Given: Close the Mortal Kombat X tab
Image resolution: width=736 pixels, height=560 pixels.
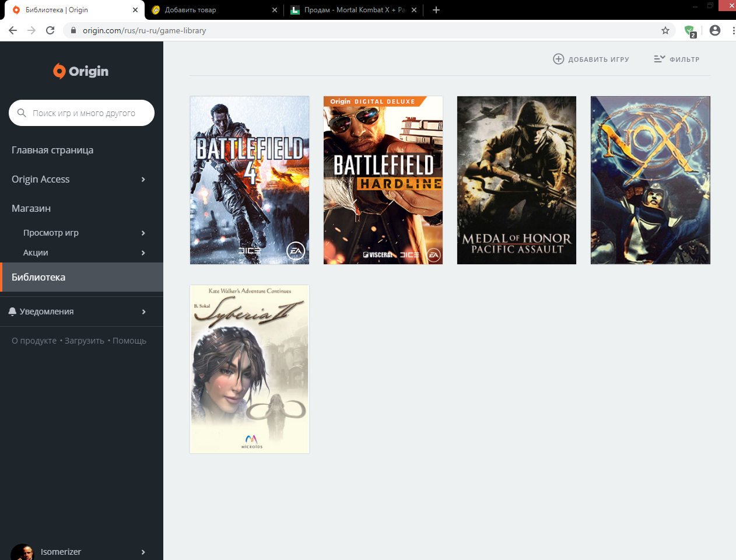Looking at the screenshot, I should coord(414,10).
